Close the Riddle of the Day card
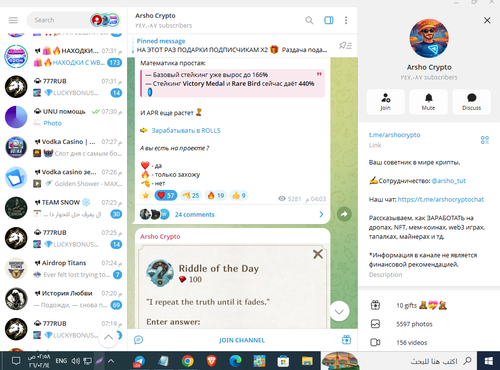 (318, 254)
